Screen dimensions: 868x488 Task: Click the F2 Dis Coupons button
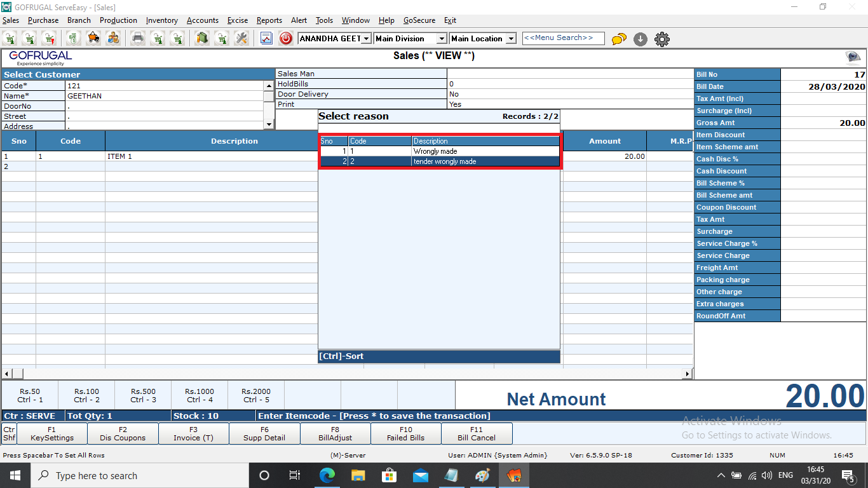coord(123,433)
